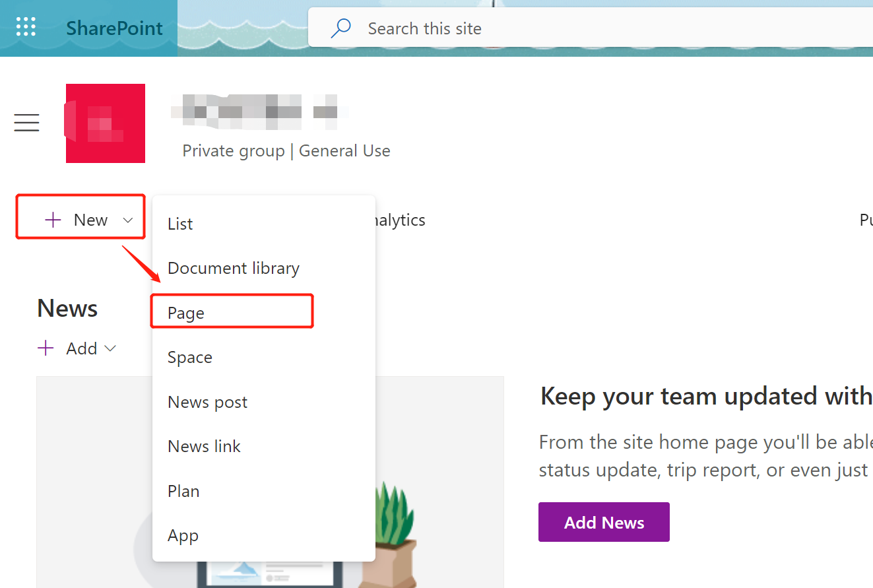Select Plan in the creation menu

coord(183,490)
